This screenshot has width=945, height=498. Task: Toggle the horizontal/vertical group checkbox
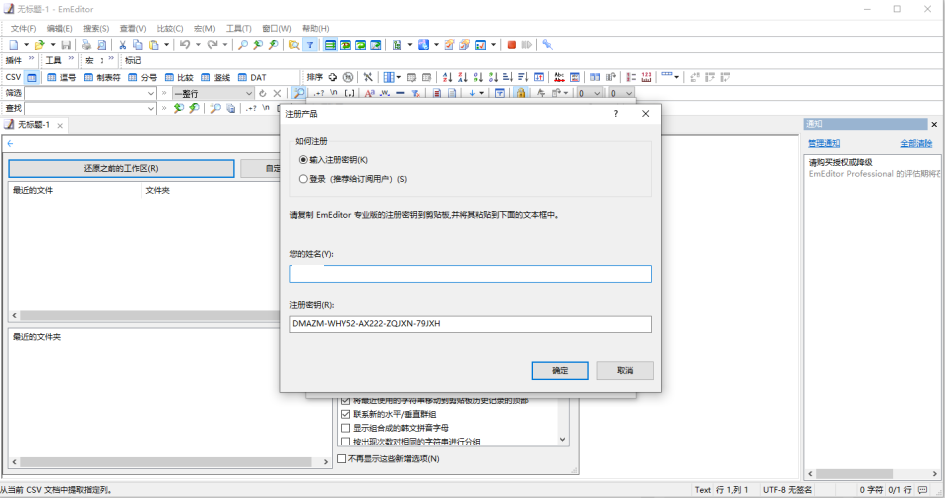pos(345,414)
